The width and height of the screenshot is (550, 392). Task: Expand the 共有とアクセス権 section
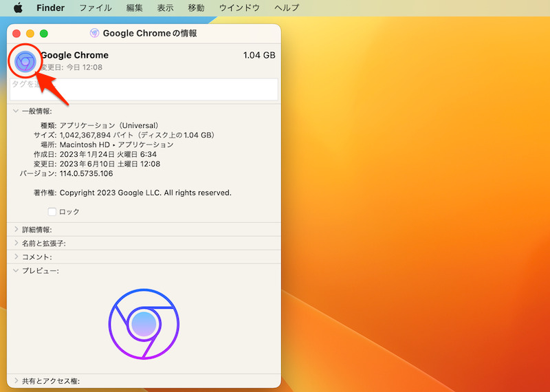point(16,380)
